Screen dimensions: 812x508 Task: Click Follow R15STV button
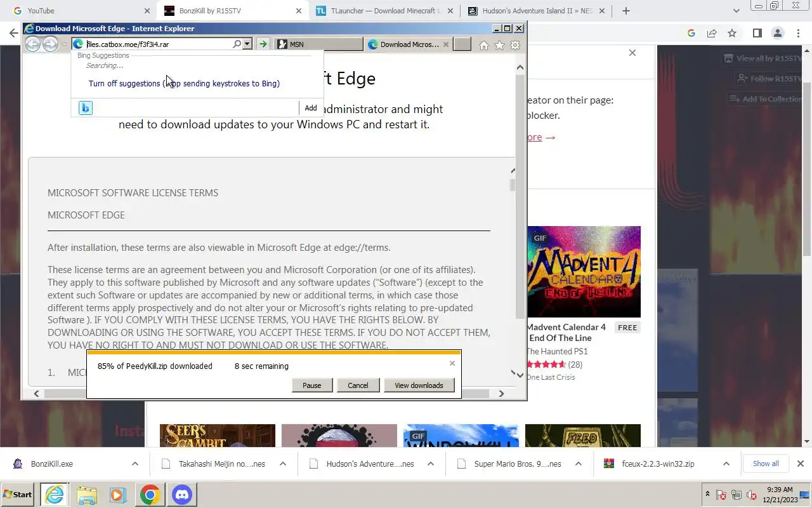click(x=769, y=79)
